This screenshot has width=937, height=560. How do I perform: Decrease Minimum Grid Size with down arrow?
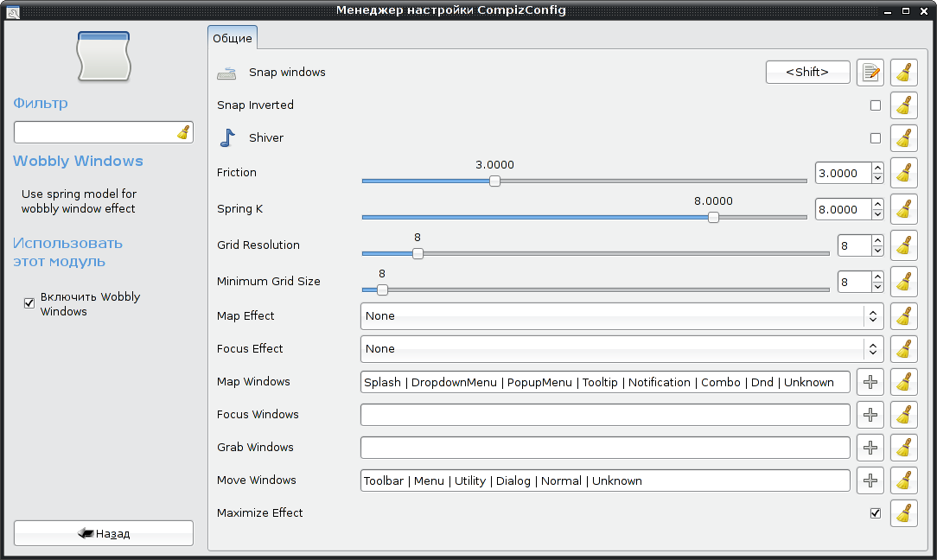pyautogui.click(x=877, y=288)
